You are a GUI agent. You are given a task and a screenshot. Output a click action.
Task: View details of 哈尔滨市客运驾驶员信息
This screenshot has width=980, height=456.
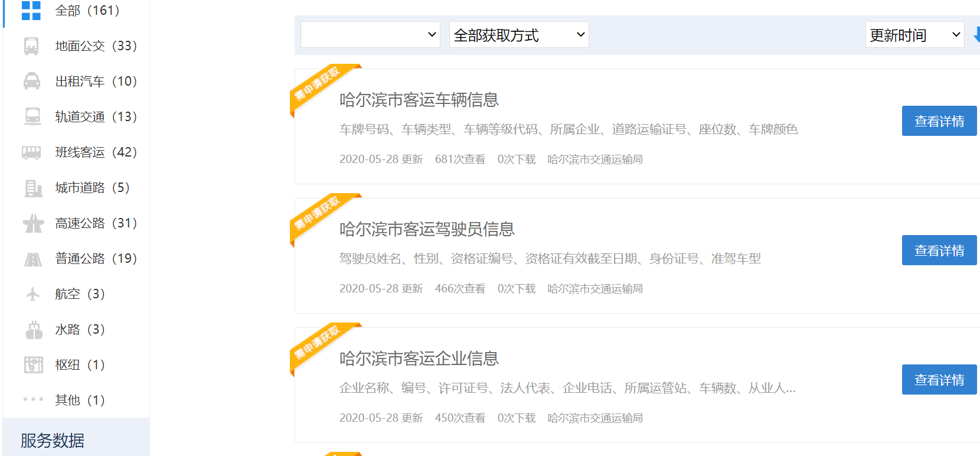[x=939, y=250]
